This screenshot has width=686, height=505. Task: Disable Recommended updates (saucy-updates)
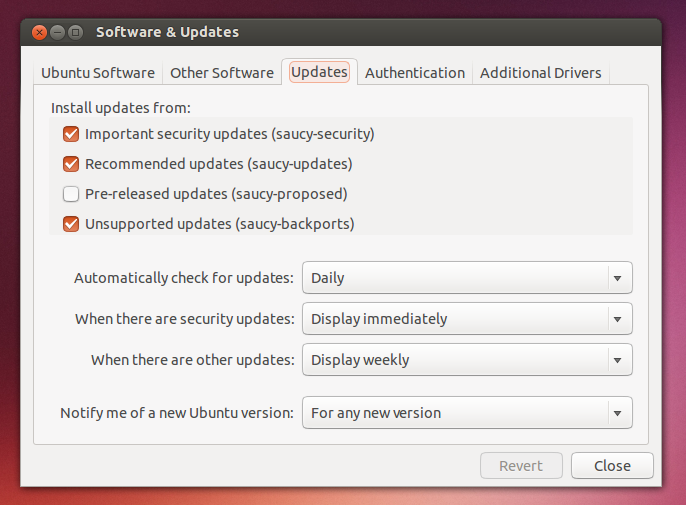point(71,164)
